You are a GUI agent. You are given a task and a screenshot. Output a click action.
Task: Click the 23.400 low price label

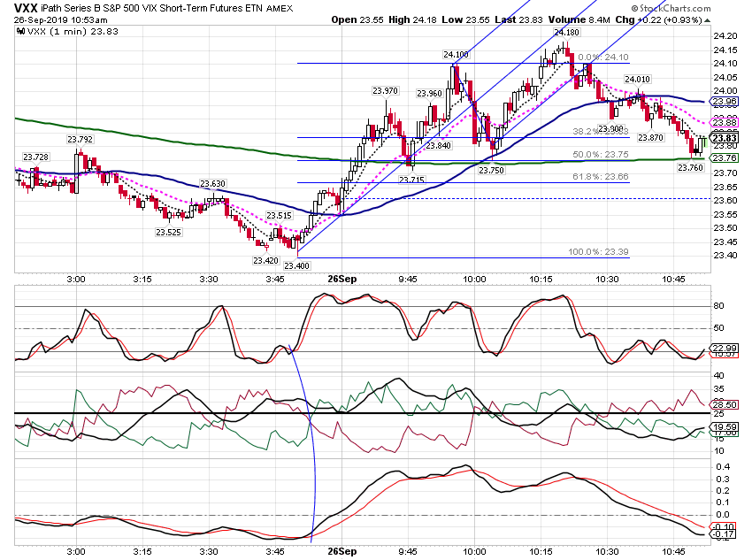pyautogui.click(x=297, y=265)
